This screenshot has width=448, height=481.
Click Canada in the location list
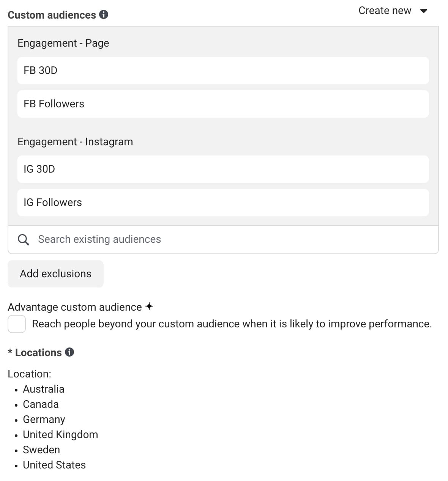click(41, 404)
